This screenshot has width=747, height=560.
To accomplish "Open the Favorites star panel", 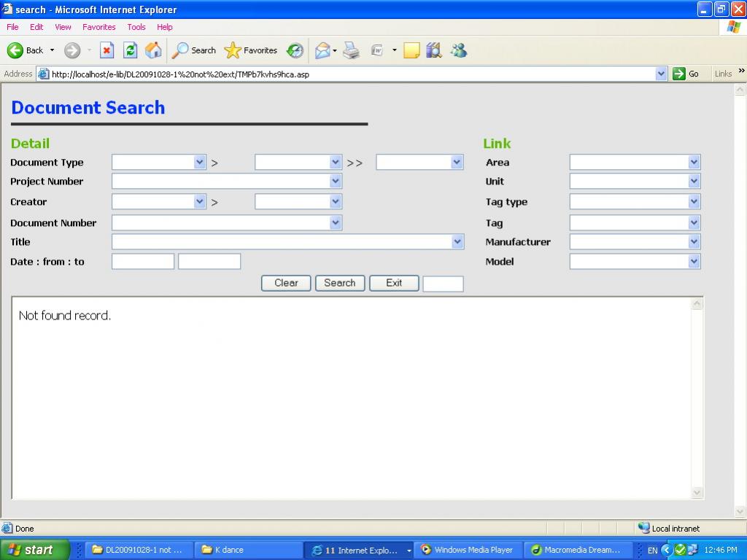I will (x=251, y=50).
